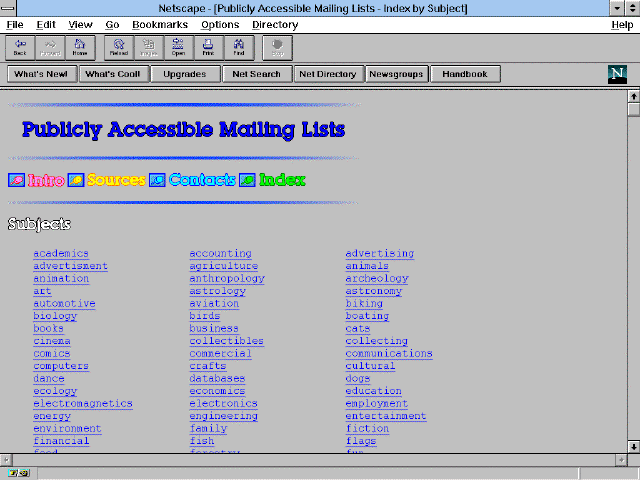Click the Upgrades button
The width and height of the screenshot is (640, 480).
pyautogui.click(x=185, y=74)
